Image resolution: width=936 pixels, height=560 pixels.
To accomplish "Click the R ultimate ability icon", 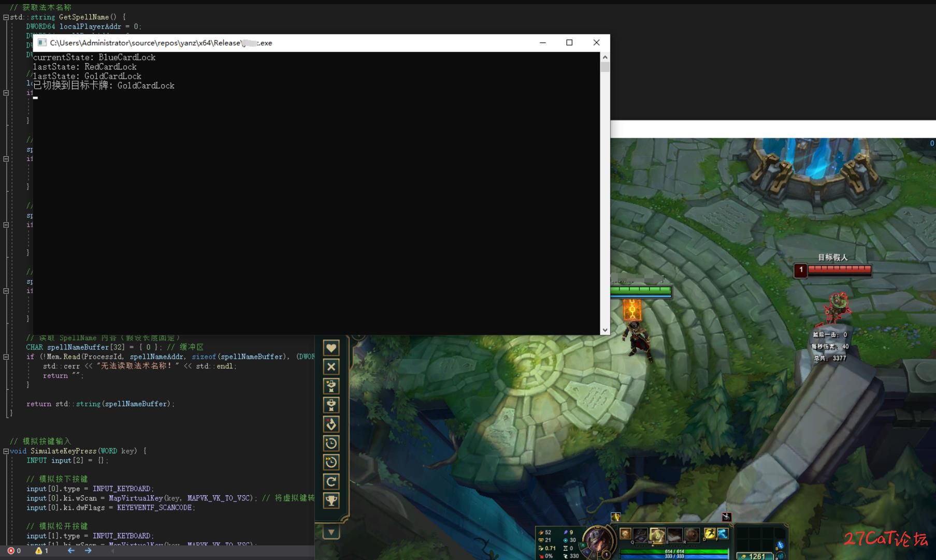I will [x=692, y=535].
